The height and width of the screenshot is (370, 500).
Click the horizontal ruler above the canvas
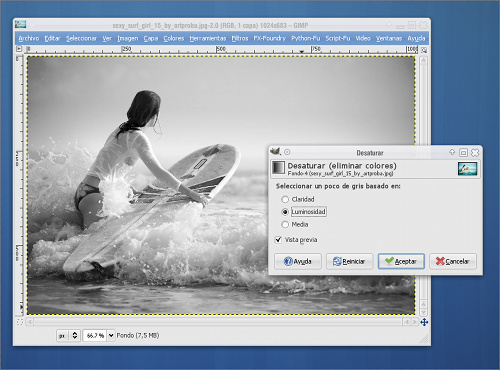(x=222, y=50)
